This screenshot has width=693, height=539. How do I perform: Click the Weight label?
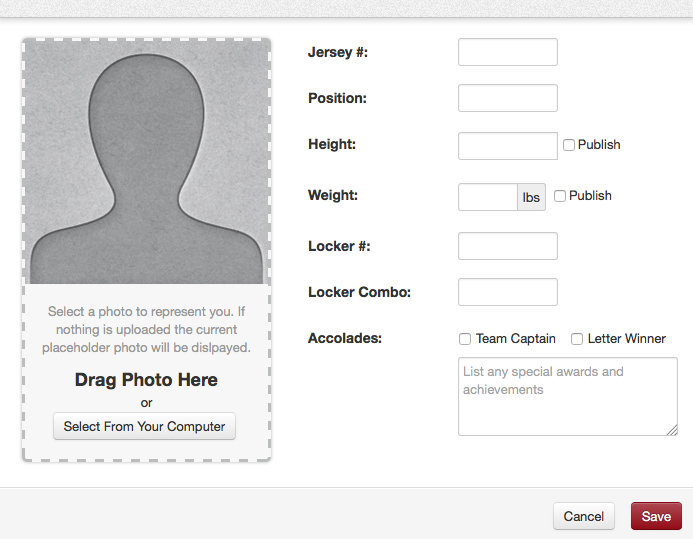(333, 195)
